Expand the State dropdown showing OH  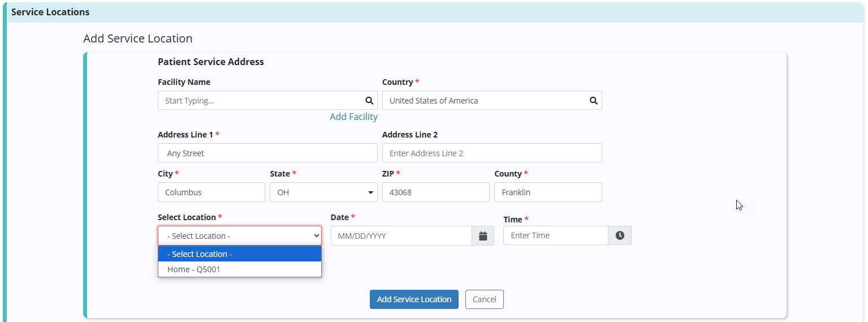point(323,192)
